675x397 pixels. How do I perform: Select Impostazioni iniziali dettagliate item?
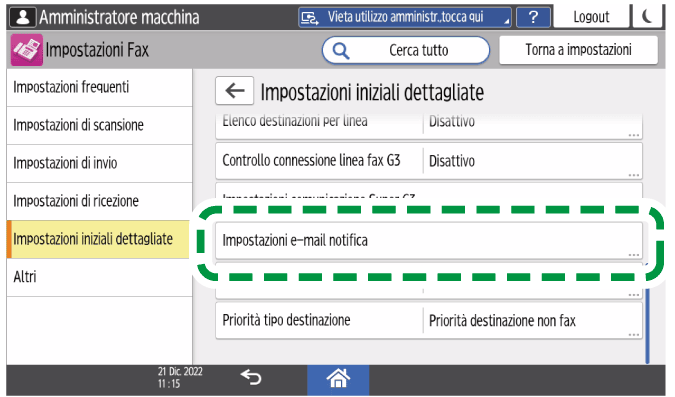click(98, 239)
